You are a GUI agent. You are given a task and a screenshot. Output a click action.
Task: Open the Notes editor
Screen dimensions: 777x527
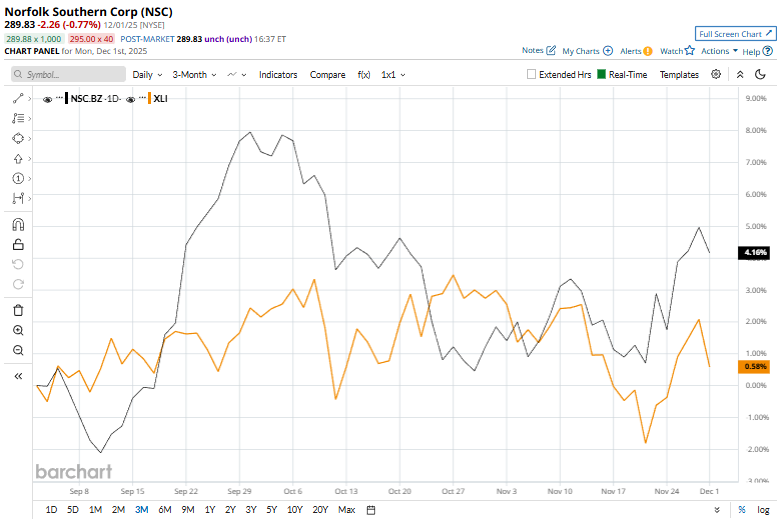coord(539,51)
